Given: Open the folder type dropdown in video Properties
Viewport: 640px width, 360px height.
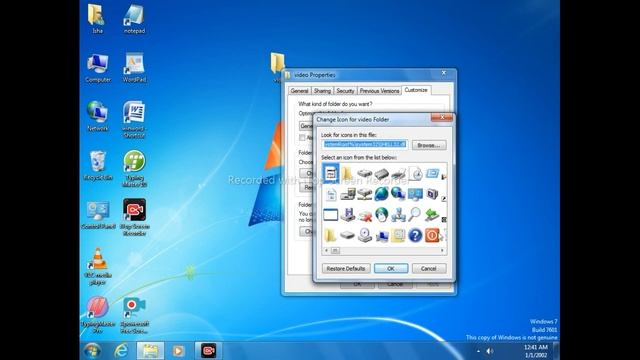Looking at the screenshot, I should (x=306, y=126).
